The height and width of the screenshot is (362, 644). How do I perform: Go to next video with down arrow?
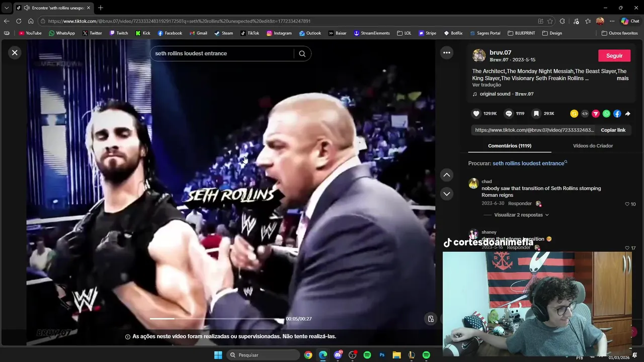click(447, 194)
